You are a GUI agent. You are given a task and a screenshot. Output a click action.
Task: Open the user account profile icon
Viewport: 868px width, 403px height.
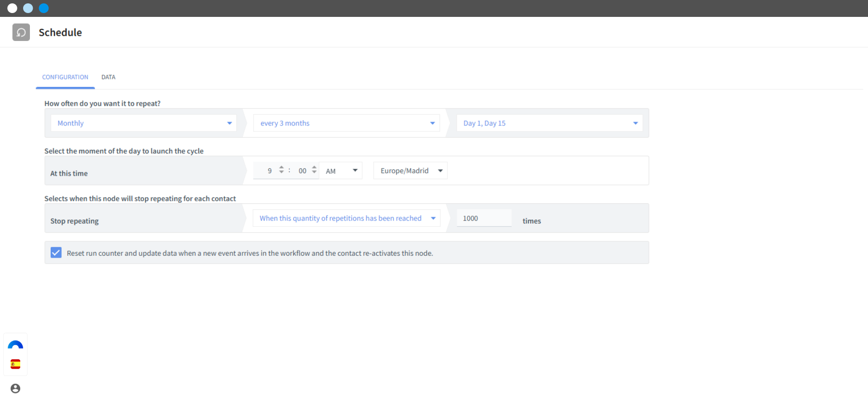pos(15,389)
